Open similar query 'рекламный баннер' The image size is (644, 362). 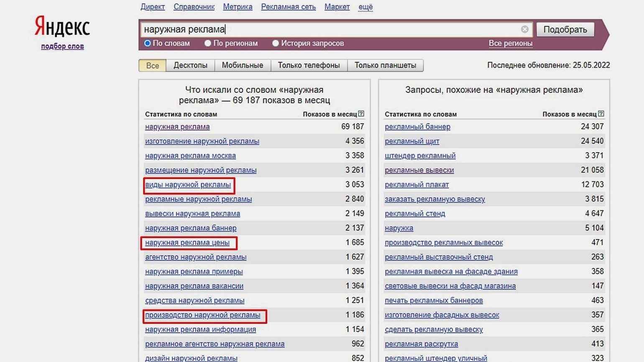417,127
